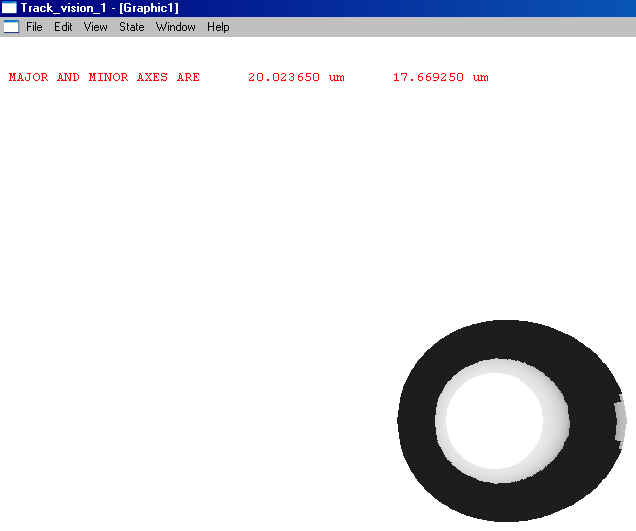Open the Graphic1 child window document icon
636x531 pixels.
11,27
